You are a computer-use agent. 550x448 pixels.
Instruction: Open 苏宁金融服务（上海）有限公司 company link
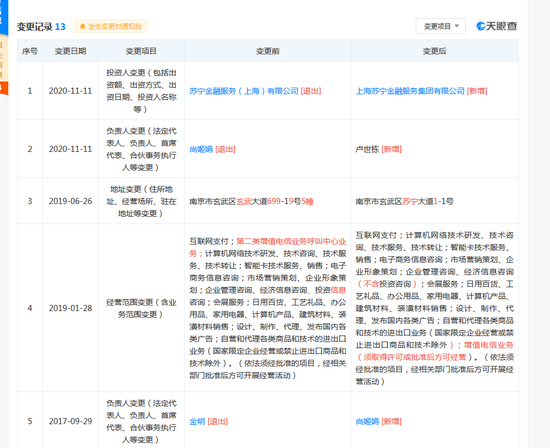coord(243,91)
